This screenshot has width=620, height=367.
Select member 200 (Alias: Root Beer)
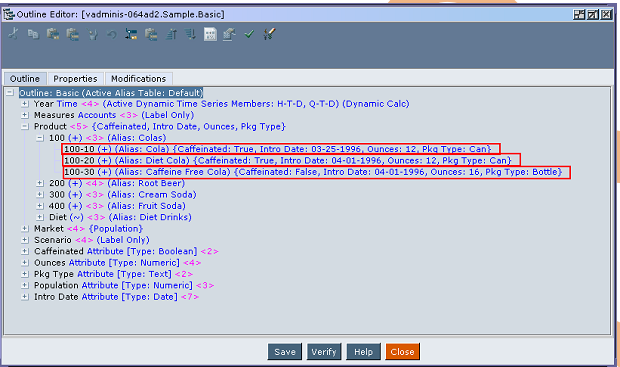click(x=117, y=184)
